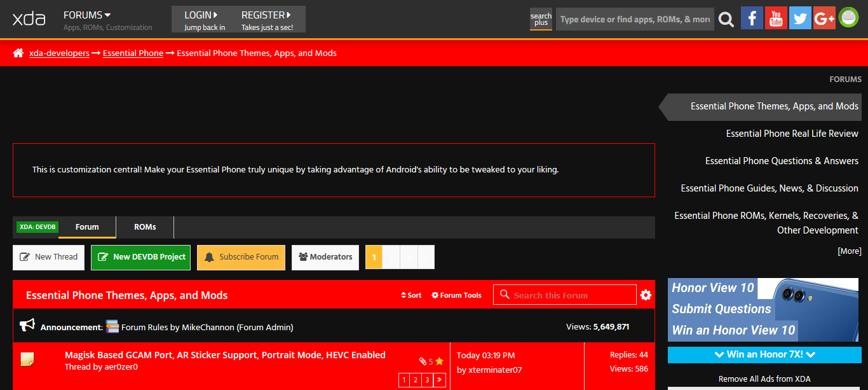The height and width of the screenshot is (390, 868).
Task: Select page 1 in forum pagination
Action: point(374,257)
